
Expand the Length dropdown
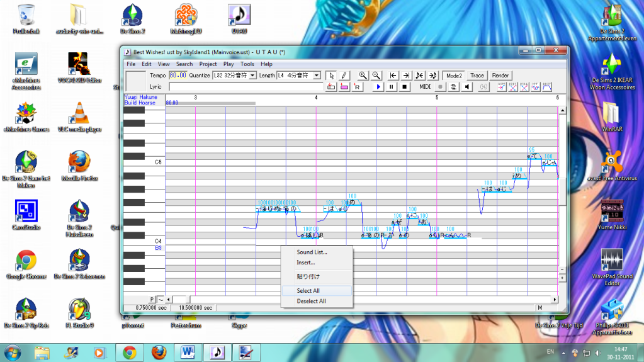click(x=317, y=76)
